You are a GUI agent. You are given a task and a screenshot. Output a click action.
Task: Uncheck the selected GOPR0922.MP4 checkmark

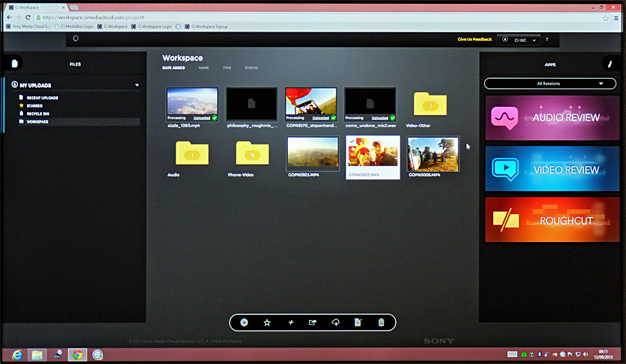click(x=350, y=140)
